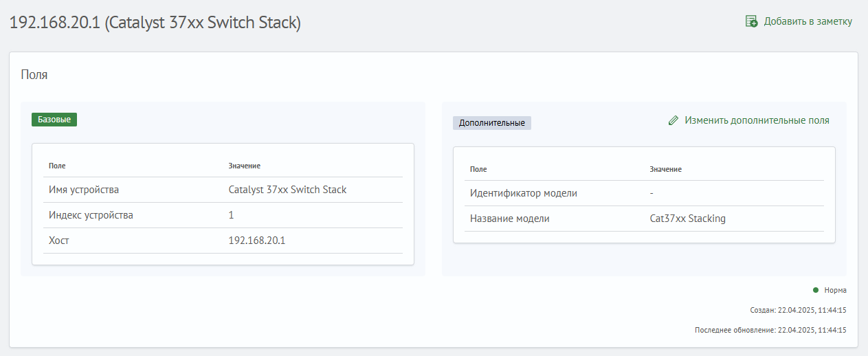Click the green 'Базовые' badge

[54, 120]
